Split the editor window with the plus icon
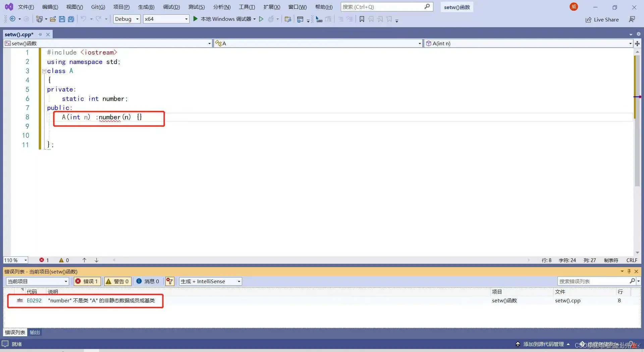This screenshot has width=644, height=352. [637, 43]
